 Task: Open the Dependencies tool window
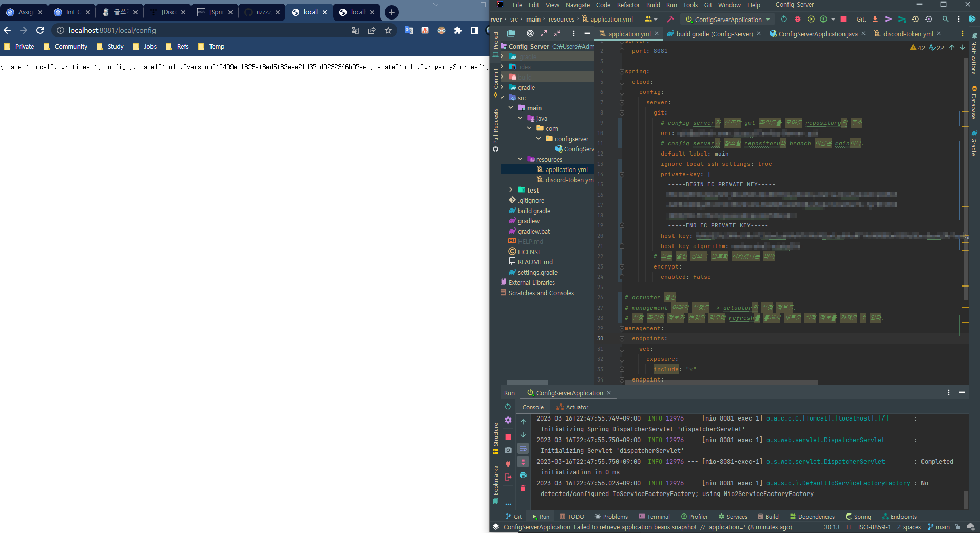[812, 517]
